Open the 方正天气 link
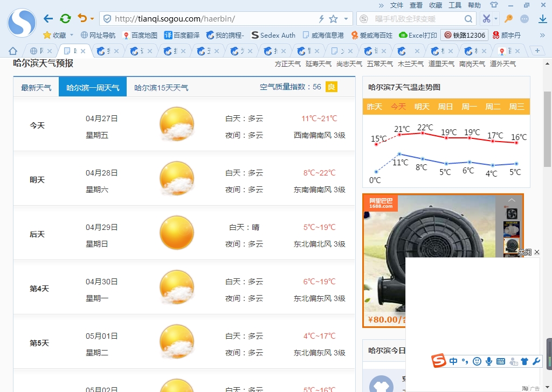 (288, 64)
